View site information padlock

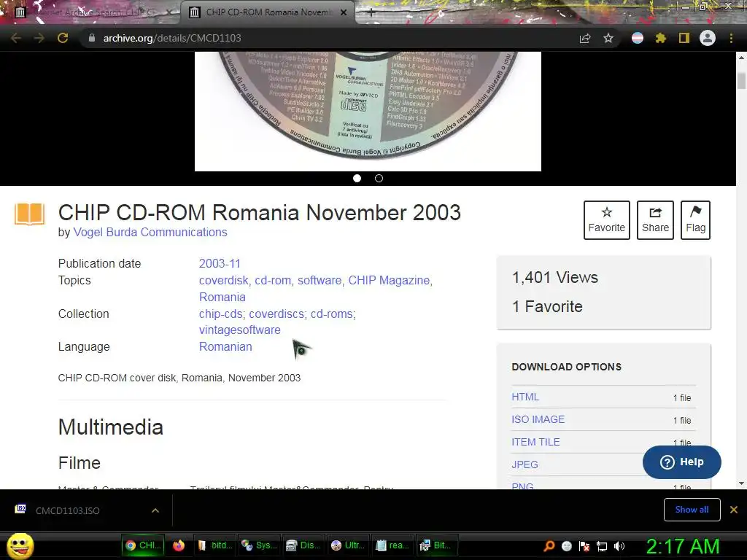(x=92, y=38)
